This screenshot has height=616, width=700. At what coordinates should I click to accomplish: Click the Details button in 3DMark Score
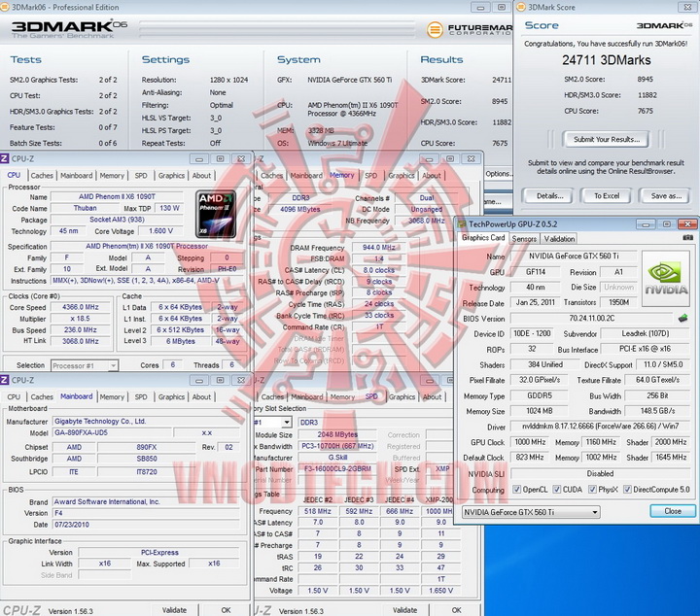coord(549,196)
